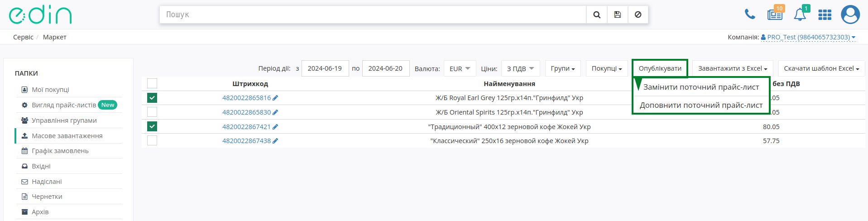Screen dimensions: 868x221
Task: Check the "Классический" coffee row checkbox
Action: (x=152, y=140)
